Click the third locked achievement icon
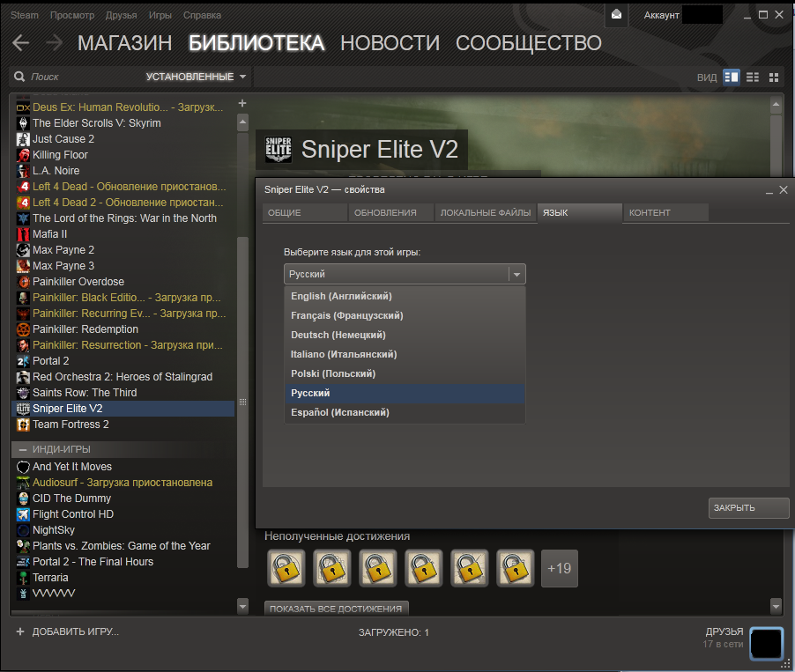This screenshot has width=795, height=672. pyautogui.click(x=378, y=568)
